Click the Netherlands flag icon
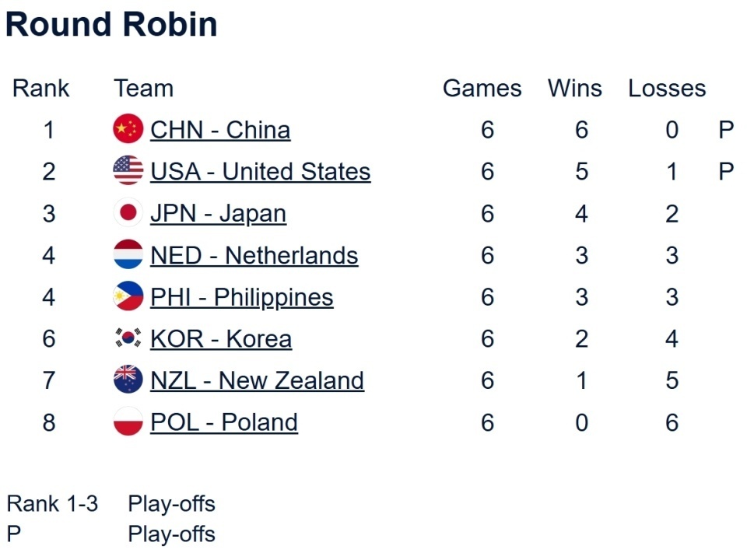The image size is (747, 560). [x=128, y=255]
